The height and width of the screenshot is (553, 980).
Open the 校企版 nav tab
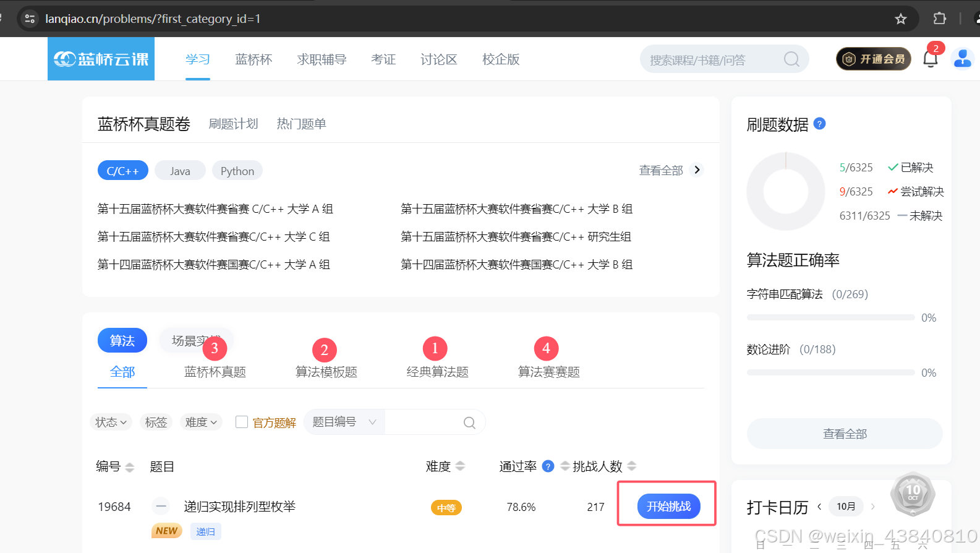click(501, 59)
